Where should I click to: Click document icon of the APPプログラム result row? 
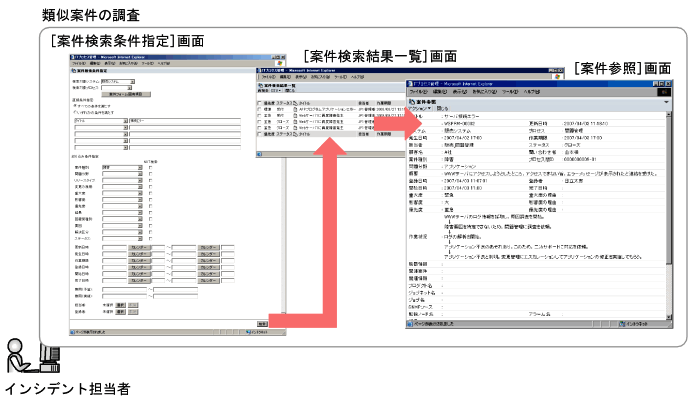296,109
